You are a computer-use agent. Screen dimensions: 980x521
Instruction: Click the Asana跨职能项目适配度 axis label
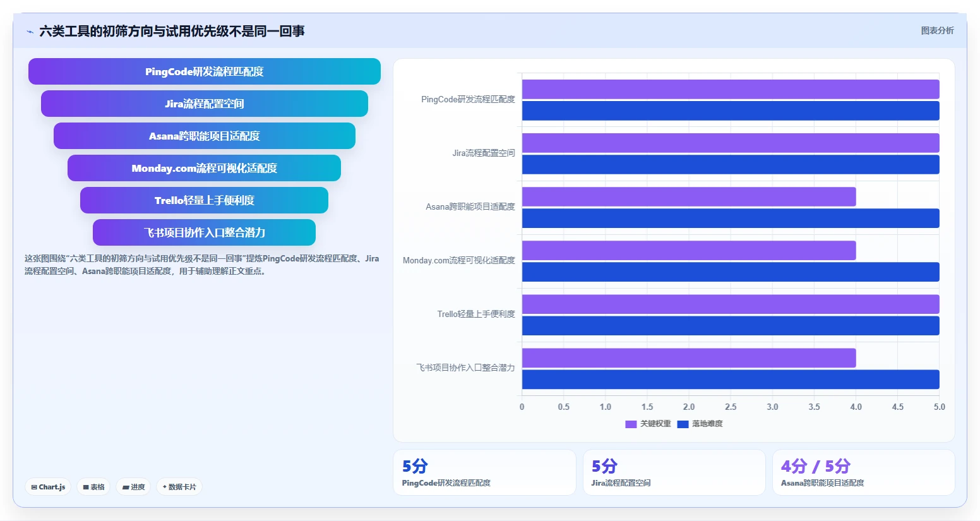[470, 207]
